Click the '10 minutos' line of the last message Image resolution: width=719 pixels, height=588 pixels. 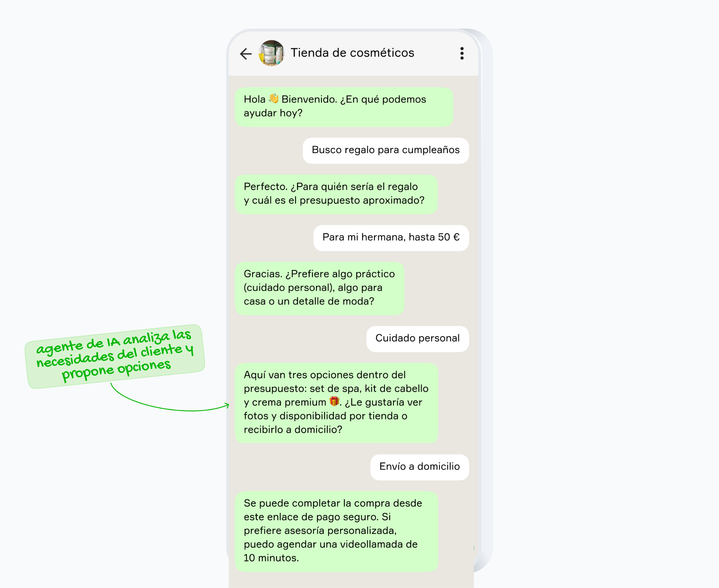tap(271, 558)
